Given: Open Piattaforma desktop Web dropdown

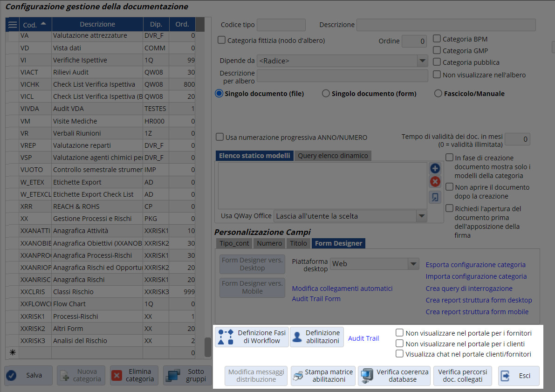Looking at the screenshot, I should (x=413, y=264).
